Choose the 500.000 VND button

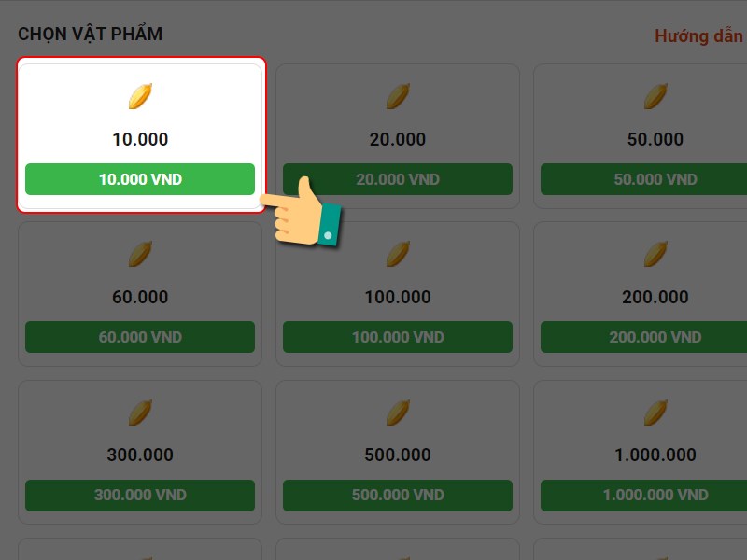pyautogui.click(x=398, y=496)
